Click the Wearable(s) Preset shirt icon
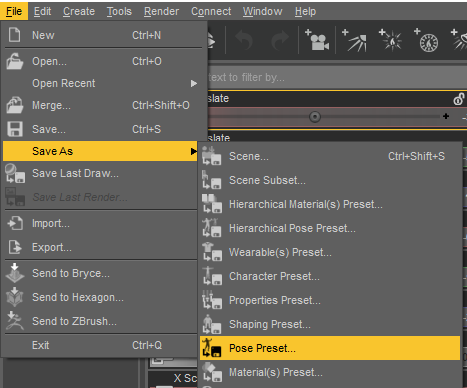Viewport: 467px width, 388px height. point(212,252)
